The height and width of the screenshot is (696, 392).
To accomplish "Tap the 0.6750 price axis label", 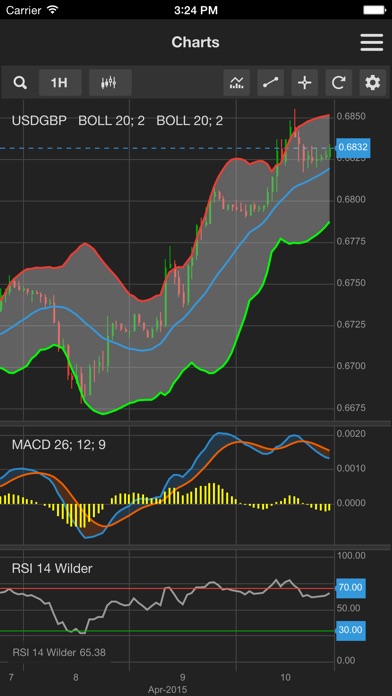I will click(x=351, y=283).
